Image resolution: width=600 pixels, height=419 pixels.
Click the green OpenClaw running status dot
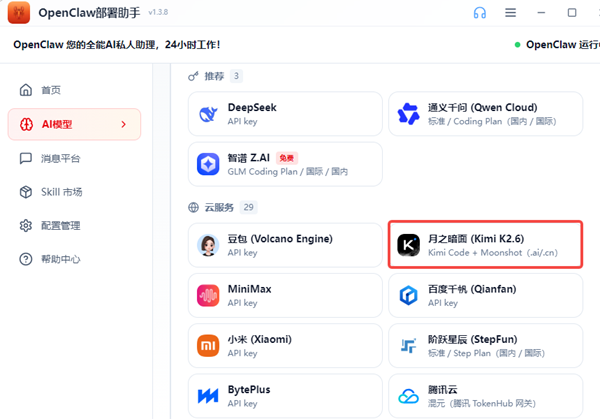coord(517,45)
